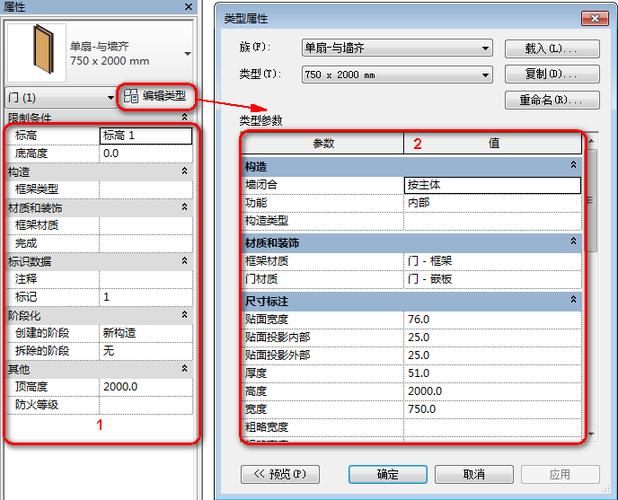Image resolution: width=618 pixels, height=500 pixels.
Task: Click the 功能 value 内部
Action: (492, 203)
